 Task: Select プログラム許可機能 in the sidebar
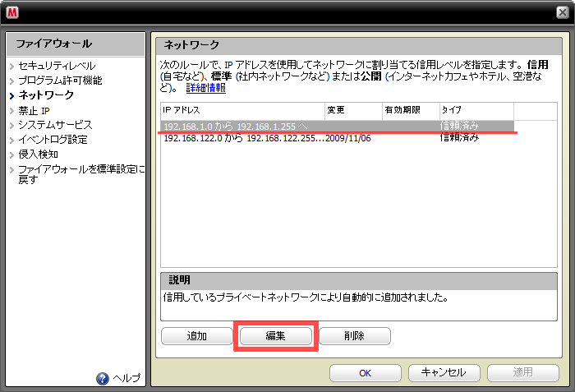tap(61, 81)
